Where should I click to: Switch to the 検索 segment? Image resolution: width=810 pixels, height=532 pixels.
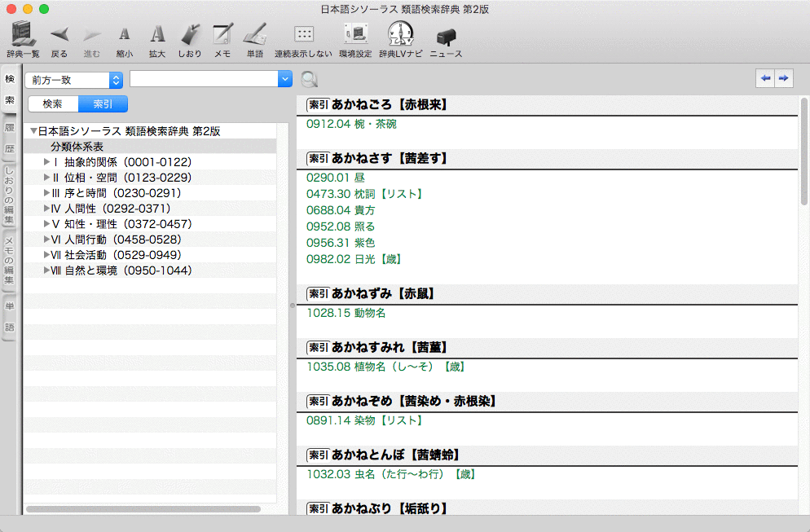53,103
